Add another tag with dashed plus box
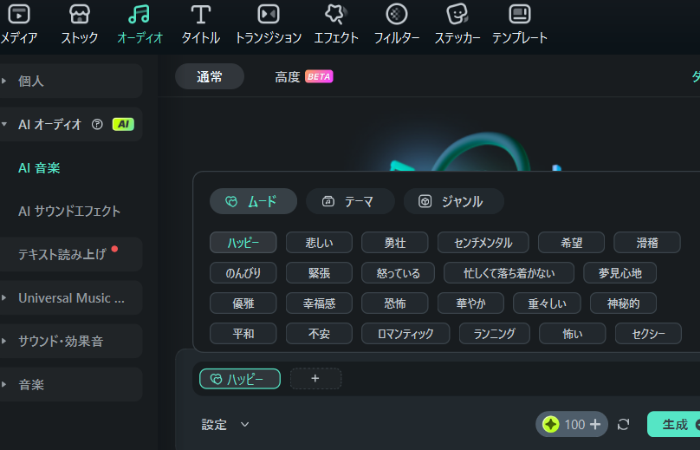 316,379
